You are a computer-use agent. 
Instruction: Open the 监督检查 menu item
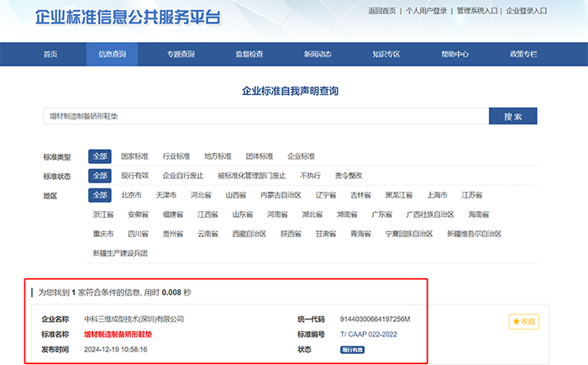click(249, 54)
